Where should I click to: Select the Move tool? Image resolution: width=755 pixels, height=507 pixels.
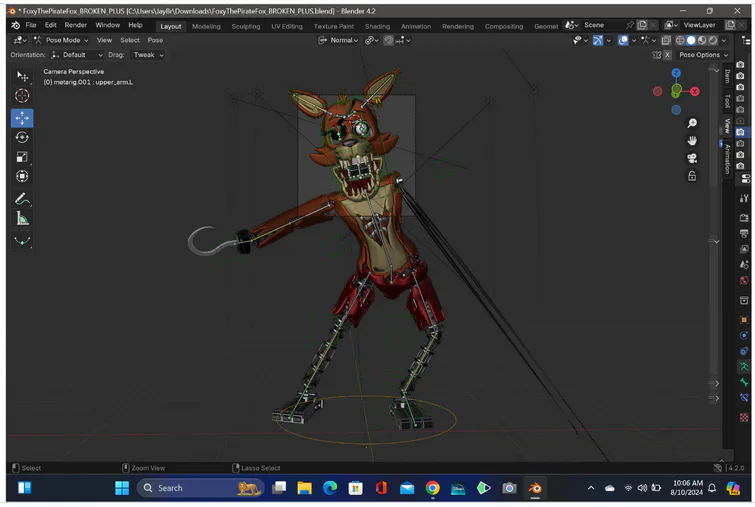(x=22, y=118)
